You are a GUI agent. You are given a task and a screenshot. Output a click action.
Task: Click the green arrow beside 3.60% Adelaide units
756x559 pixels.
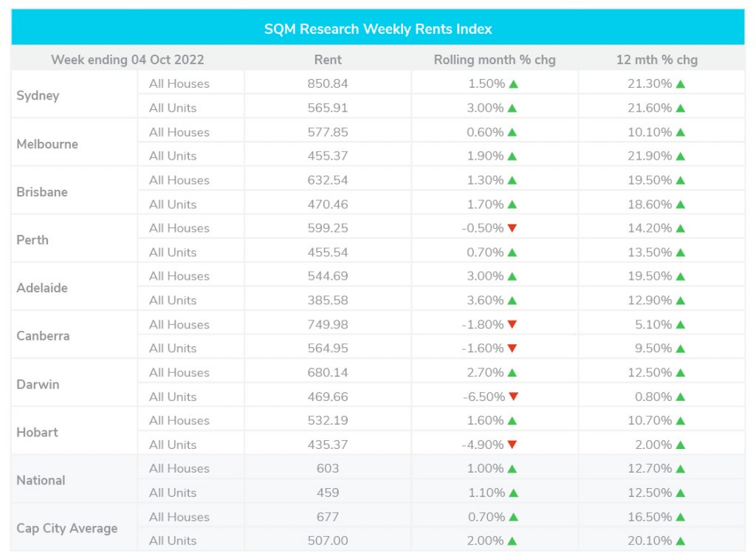512,301
